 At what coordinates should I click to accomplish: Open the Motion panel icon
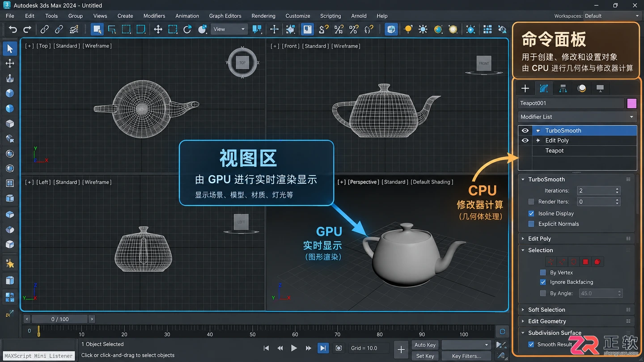point(581,88)
